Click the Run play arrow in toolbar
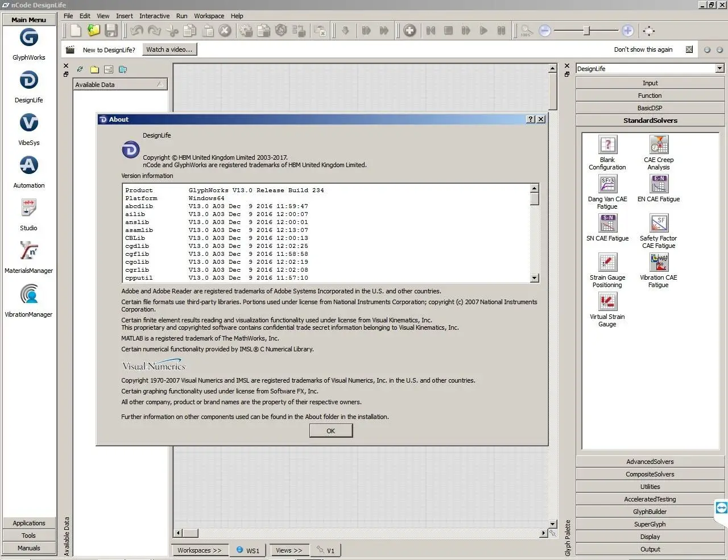Viewport: 728px width, 560px height. 483,31
